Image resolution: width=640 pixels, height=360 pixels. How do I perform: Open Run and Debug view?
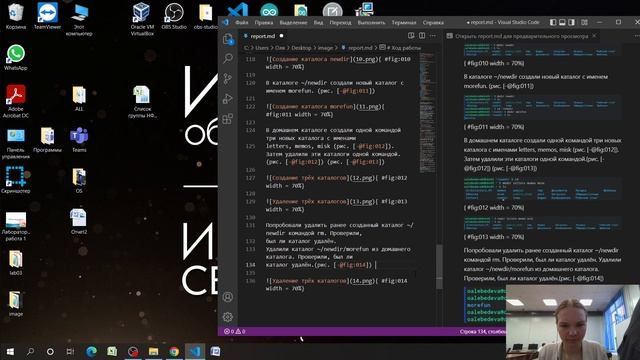pyautogui.click(x=228, y=98)
